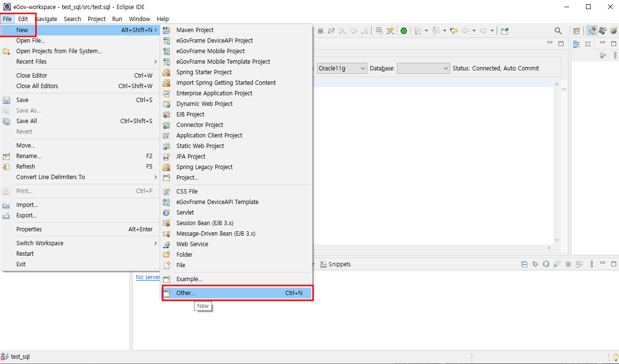Open the Project menu
Image resolution: width=619 pixels, height=364 pixels.
[x=96, y=19]
